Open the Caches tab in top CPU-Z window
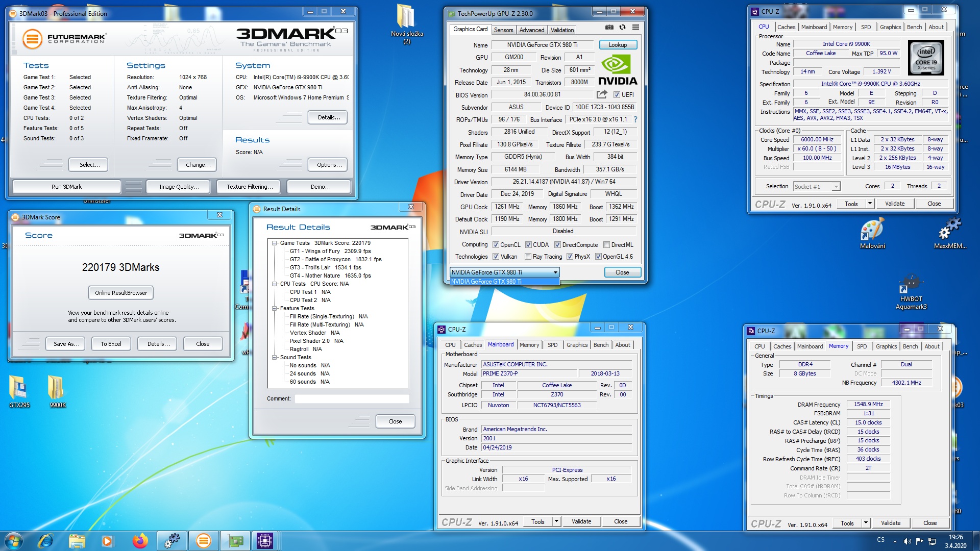 pyautogui.click(x=786, y=27)
